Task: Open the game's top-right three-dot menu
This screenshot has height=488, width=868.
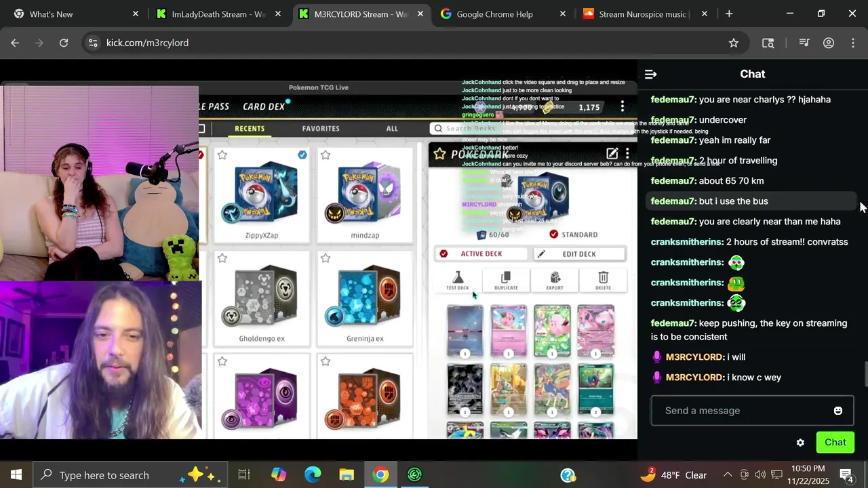Action: (x=622, y=106)
